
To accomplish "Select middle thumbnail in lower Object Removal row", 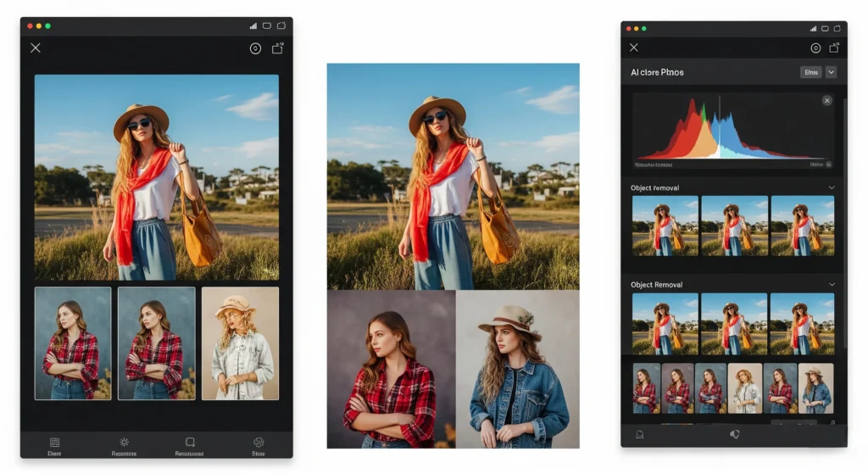I will (734, 324).
